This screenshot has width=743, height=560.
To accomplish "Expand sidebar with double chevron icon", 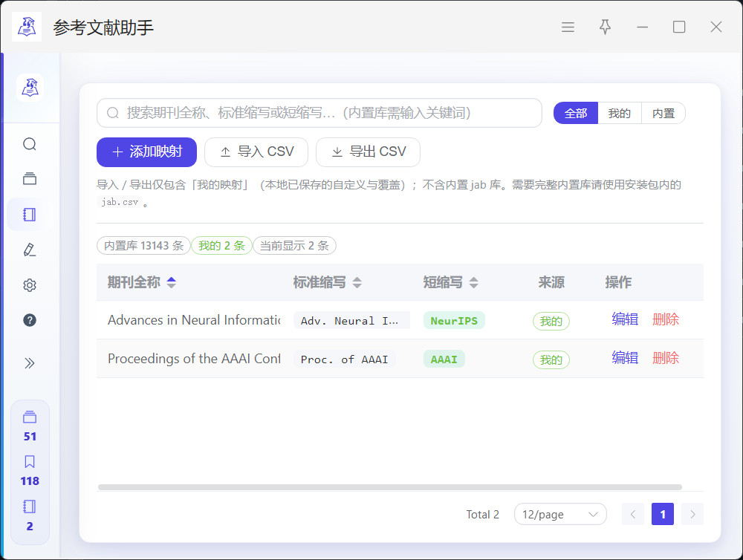I will pos(30,363).
